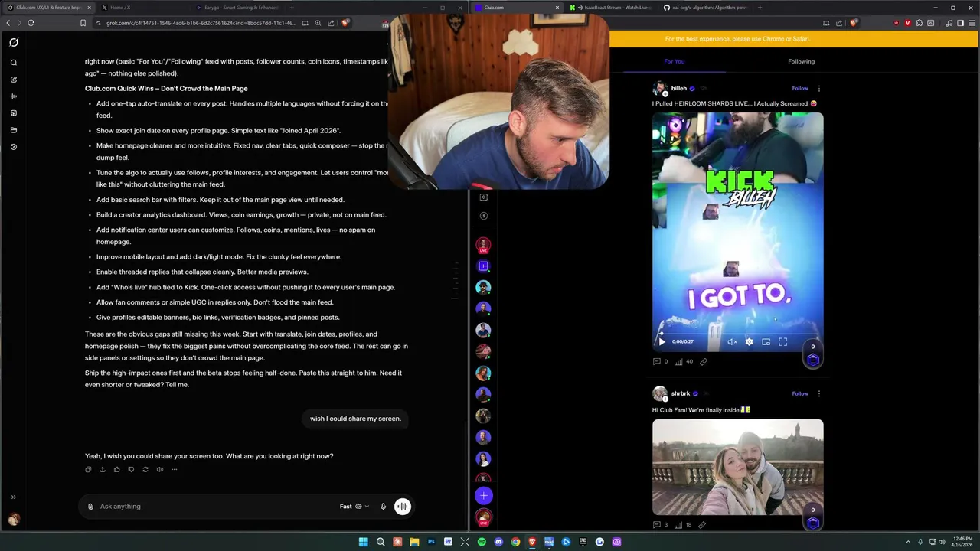Click the Chrome or Safari banner
Image resolution: width=980 pixels, height=551 pixels.
[737, 39]
